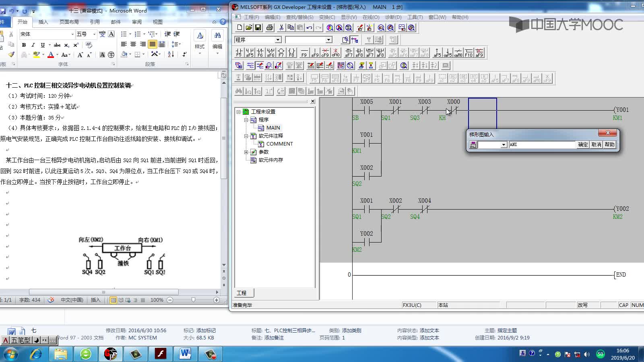The width and height of the screenshot is (644, 362).
Task: Apply yellow text highlight color
Action: click(36, 55)
